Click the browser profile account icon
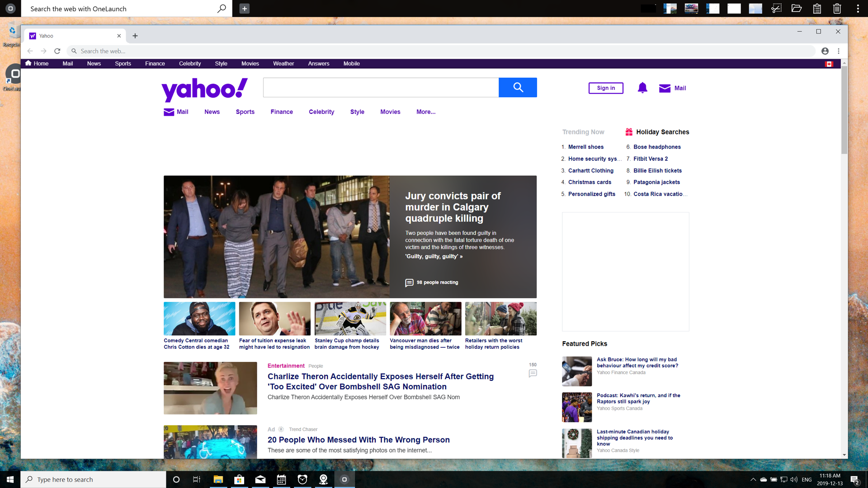This screenshot has width=868, height=488. 825,51
